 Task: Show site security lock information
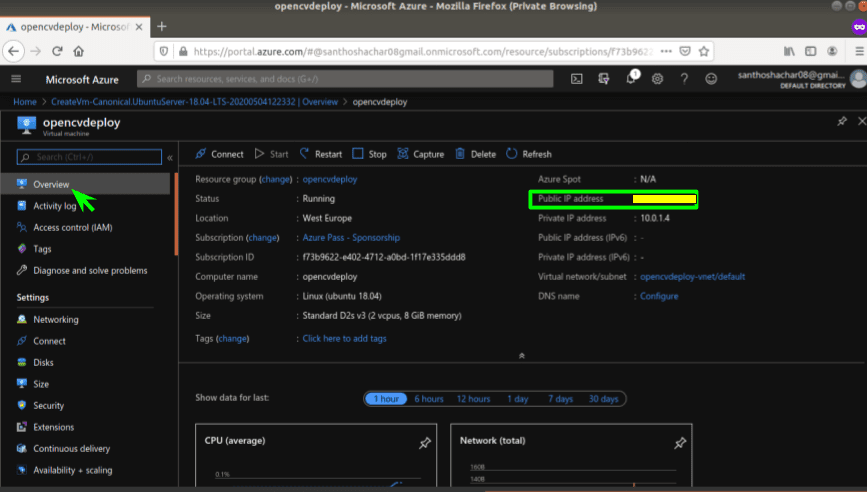click(183, 51)
